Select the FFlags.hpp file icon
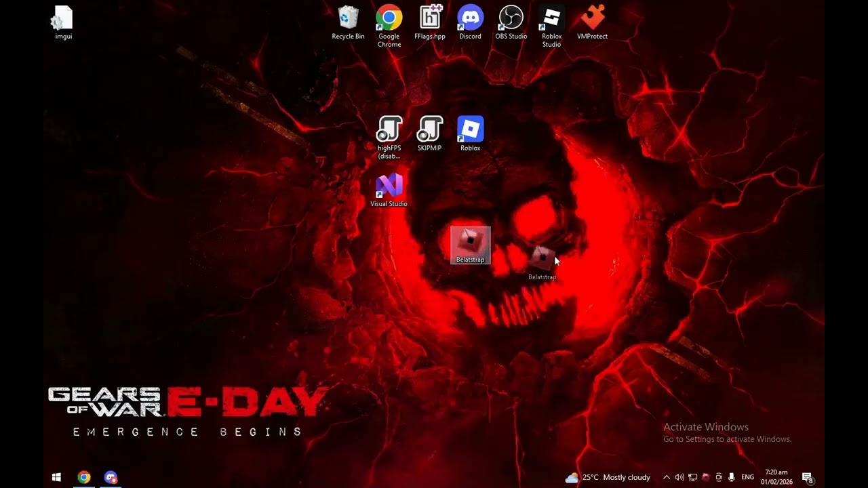 tap(429, 23)
